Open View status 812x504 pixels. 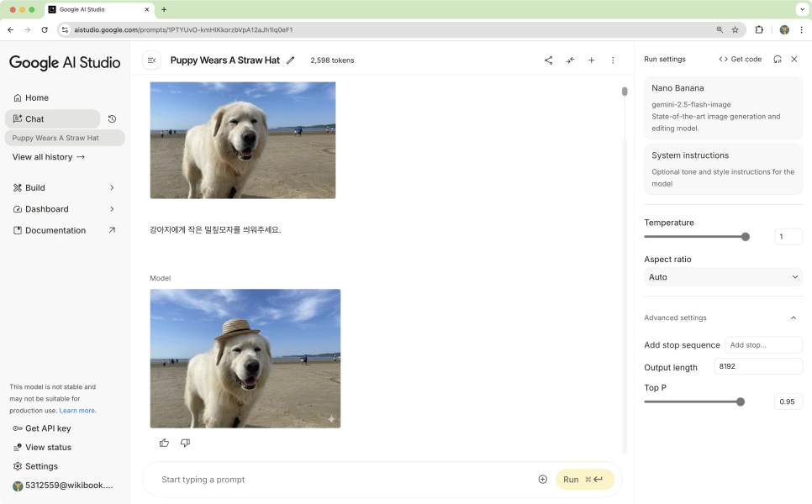(x=42, y=448)
